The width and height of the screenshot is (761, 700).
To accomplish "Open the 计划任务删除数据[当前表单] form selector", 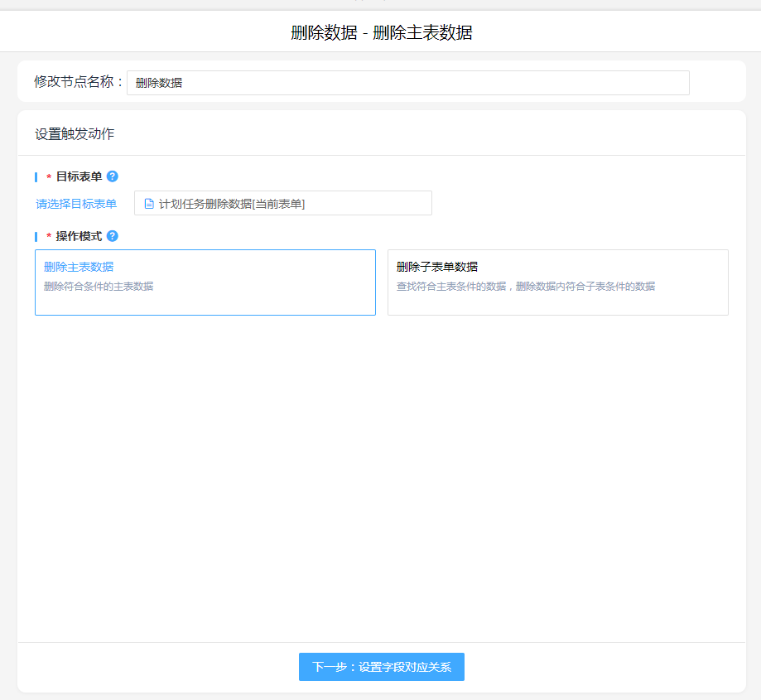I will click(x=282, y=204).
